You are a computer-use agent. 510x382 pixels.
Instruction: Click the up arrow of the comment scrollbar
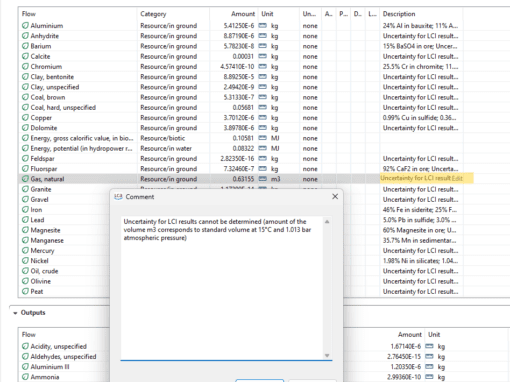coord(327,222)
